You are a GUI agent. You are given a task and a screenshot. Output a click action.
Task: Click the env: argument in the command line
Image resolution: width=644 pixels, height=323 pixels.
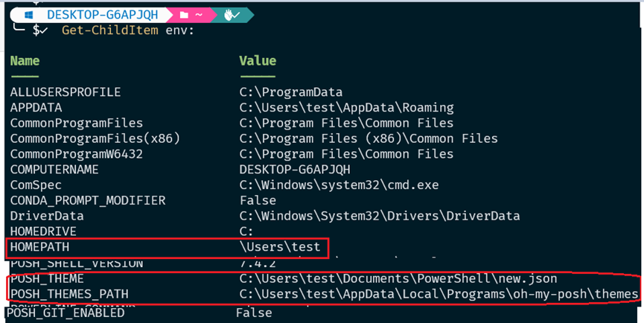coord(179,31)
